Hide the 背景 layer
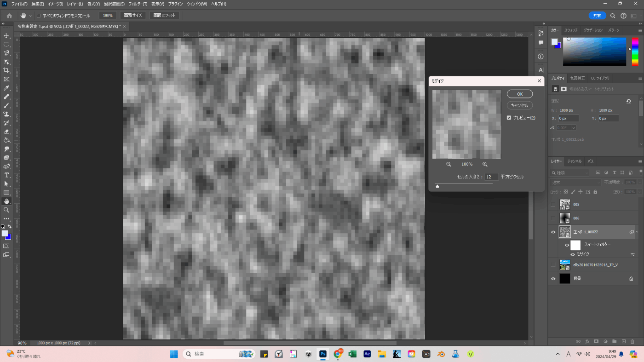Screen dimensions: 644x362 pyautogui.click(x=553, y=279)
